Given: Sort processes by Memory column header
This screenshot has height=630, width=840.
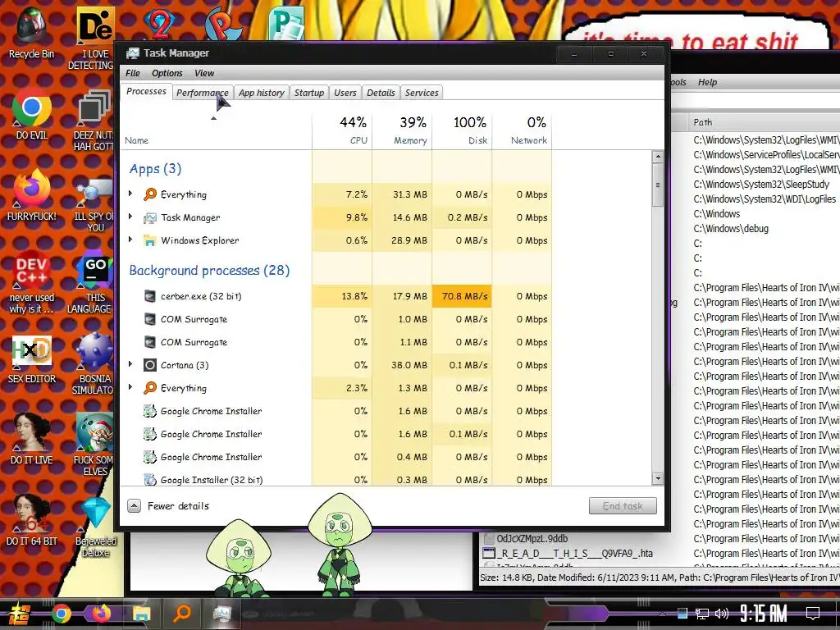Looking at the screenshot, I should click(402, 130).
